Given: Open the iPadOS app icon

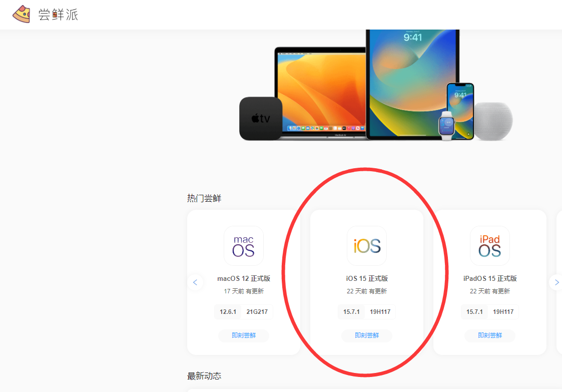Looking at the screenshot, I should [x=490, y=246].
